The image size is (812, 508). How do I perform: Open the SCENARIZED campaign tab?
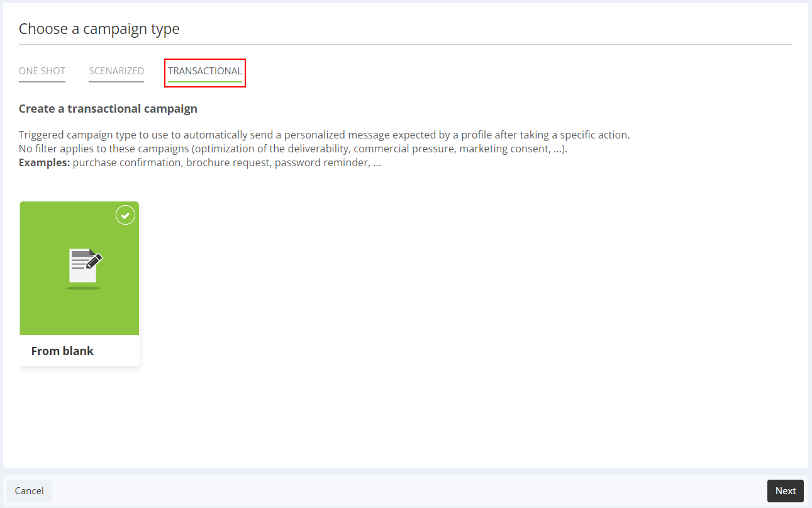116,71
